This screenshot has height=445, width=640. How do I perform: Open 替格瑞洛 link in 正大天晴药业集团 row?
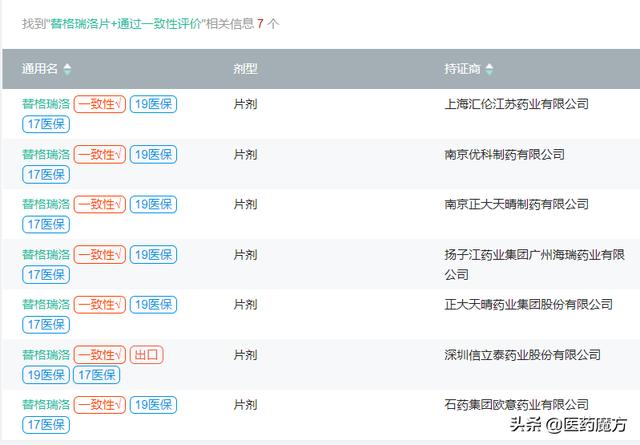pos(46,304)
